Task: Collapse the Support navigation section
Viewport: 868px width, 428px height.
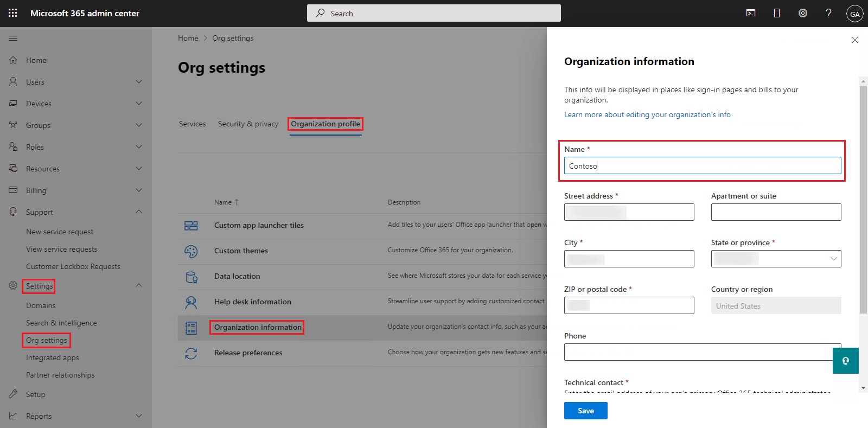Action: [x=139, y=212]
